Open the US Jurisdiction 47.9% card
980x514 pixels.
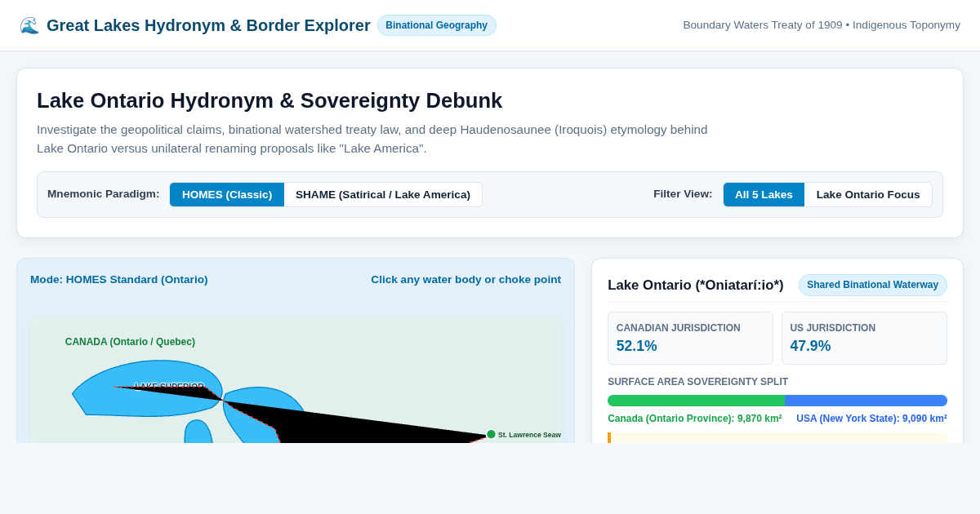(x=864, y=338)
